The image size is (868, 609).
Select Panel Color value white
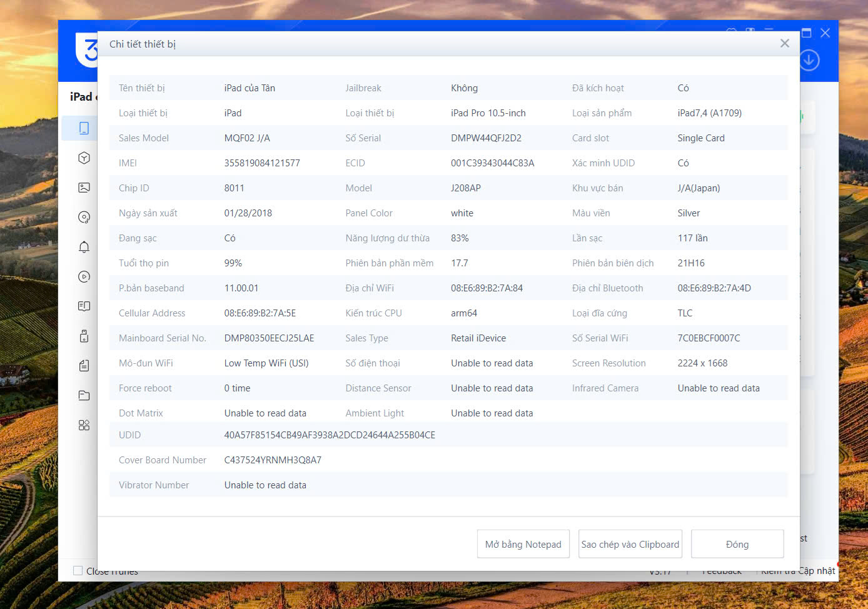(462, 213)
